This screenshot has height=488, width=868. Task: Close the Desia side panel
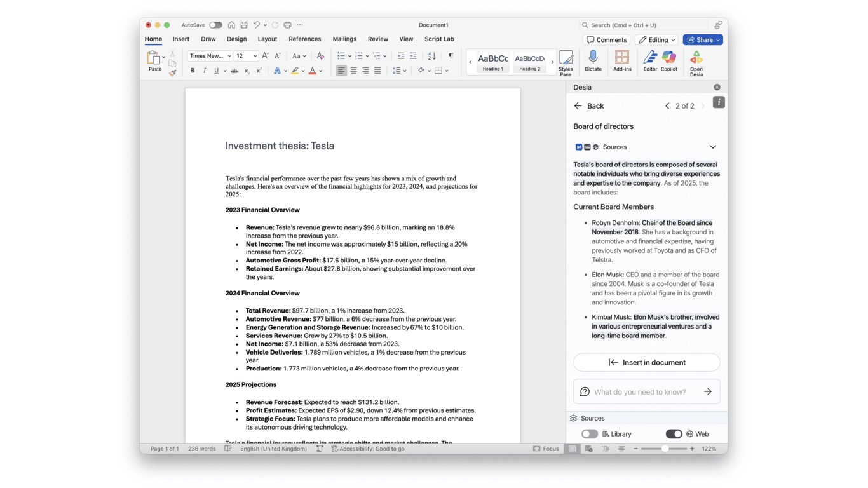[717, 87]
